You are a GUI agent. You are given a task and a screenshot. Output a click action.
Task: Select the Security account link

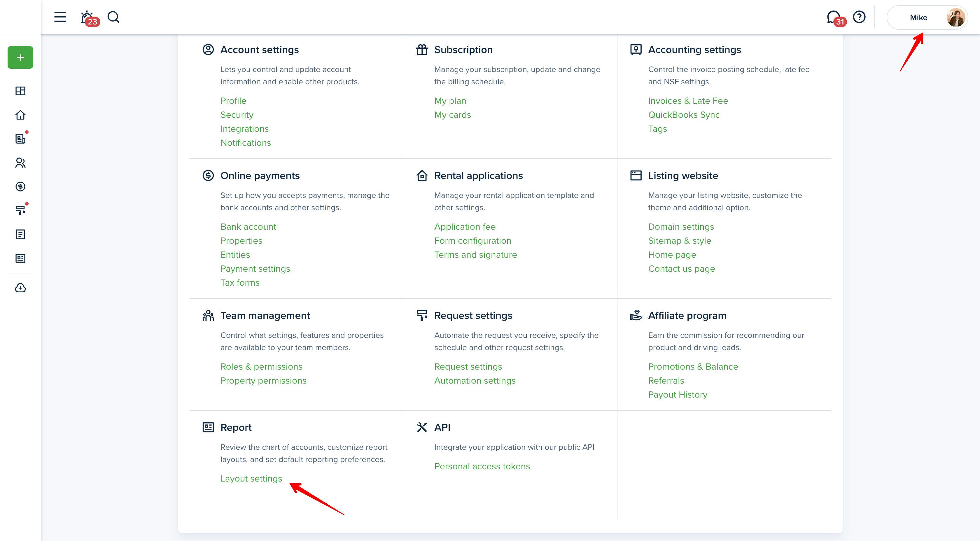click(237, 115)
